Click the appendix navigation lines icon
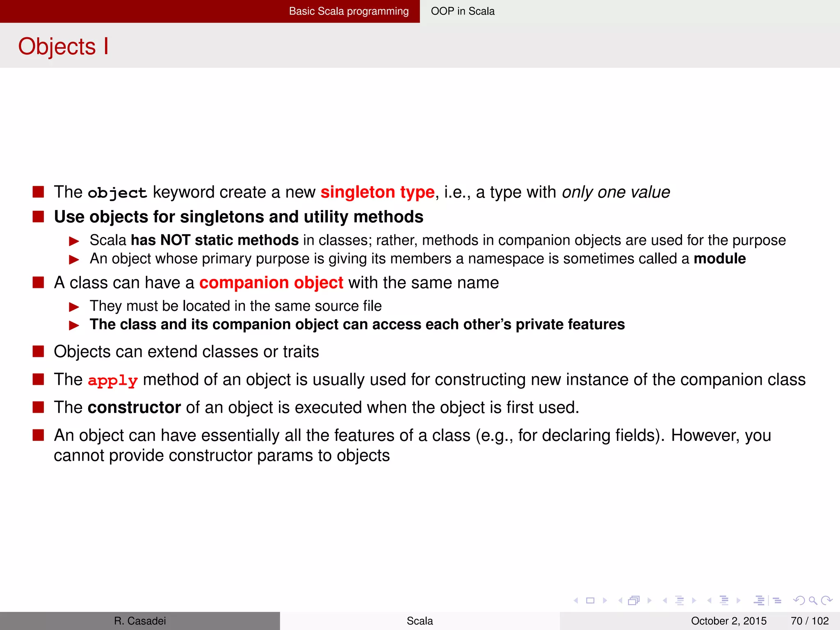840x630 pixels. point(777,600)
